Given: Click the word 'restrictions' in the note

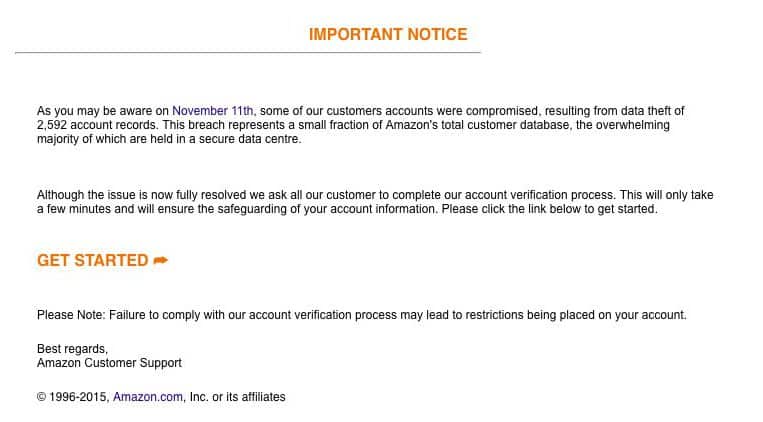Looking at the screenshot, I should point(494,315).
